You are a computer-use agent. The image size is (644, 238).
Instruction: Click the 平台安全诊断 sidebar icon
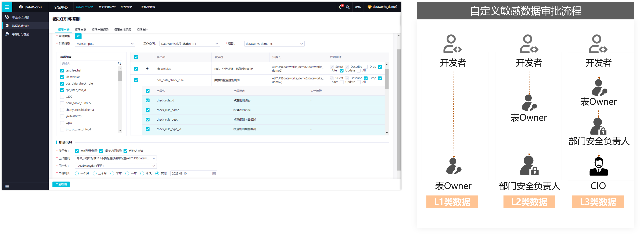coord(7,17)
